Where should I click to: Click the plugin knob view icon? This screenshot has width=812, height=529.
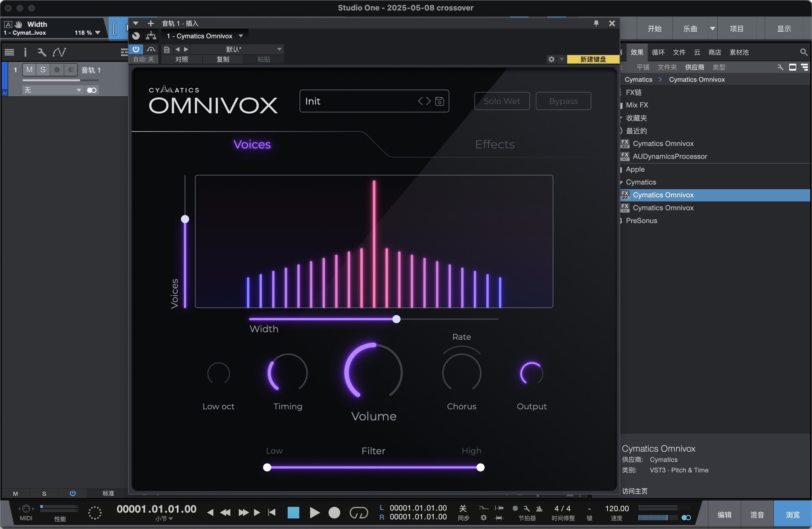coord(136,36)
